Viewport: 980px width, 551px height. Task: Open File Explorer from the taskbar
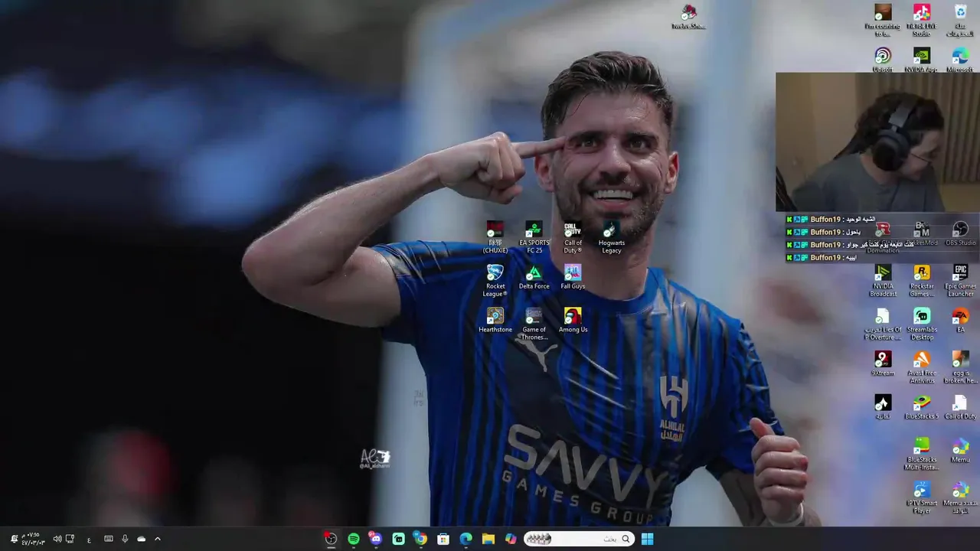pyautogui.click(x=488, y=539)
